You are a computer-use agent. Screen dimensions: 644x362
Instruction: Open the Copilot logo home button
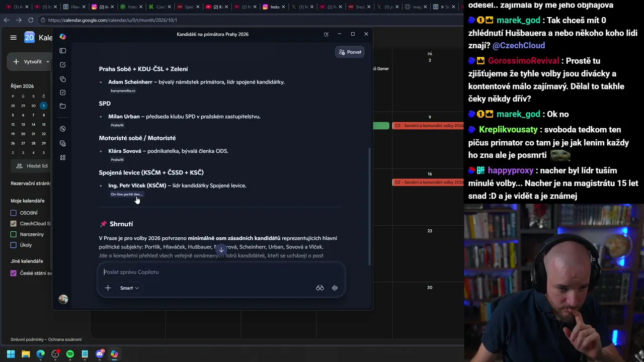pos(62,36)
